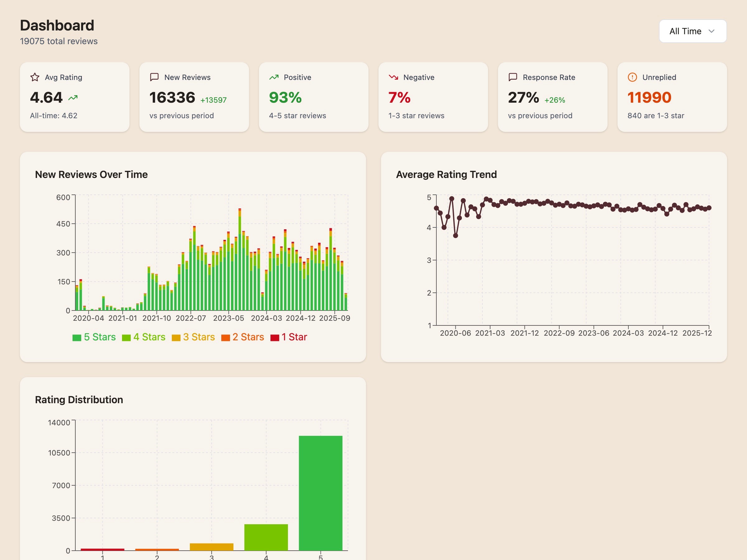The image size is (747, 560).
Task: Toggle the 5 Stars legend entry
Action: (94, 337)
